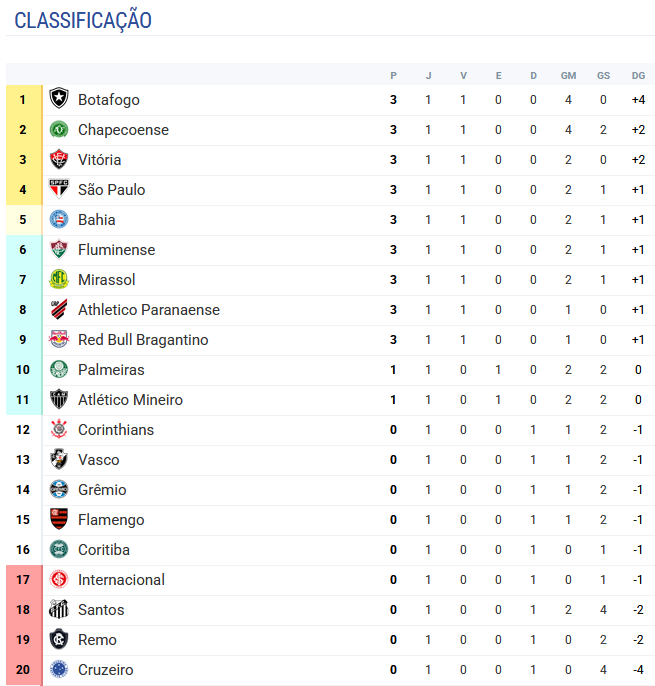This screenshot has width=655, height=686.
Task: Click the Fluminense crest icon
Action: (x=59, y=250)
